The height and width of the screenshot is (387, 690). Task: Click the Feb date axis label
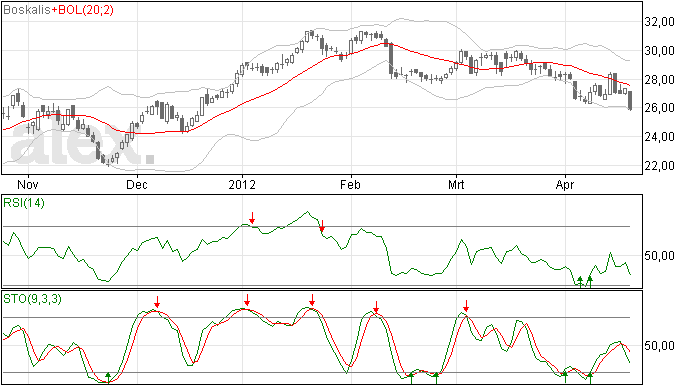point(350,184)
